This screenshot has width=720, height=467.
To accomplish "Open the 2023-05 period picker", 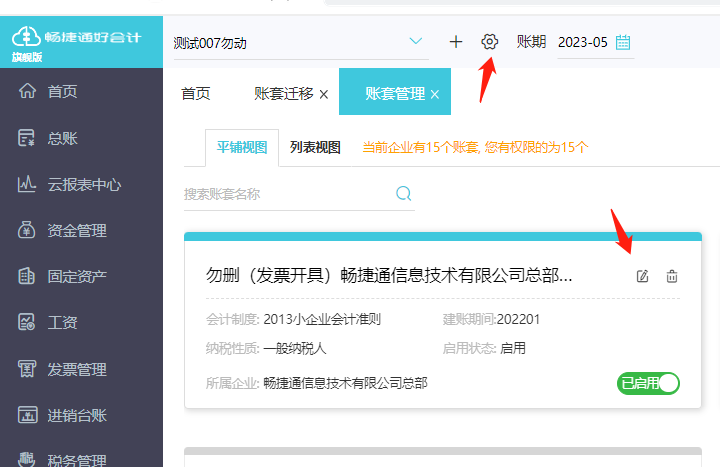I will [x=596, y=42].
